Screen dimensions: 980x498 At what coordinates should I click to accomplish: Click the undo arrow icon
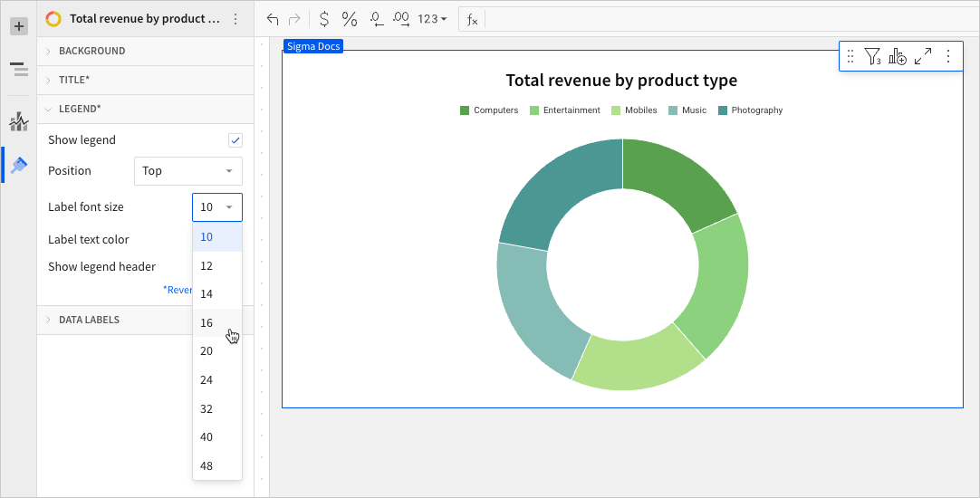(273, 19)
